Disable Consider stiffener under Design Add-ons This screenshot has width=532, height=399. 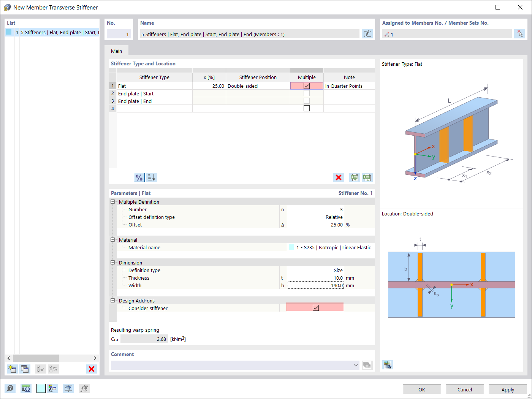(x=315, y=307)
